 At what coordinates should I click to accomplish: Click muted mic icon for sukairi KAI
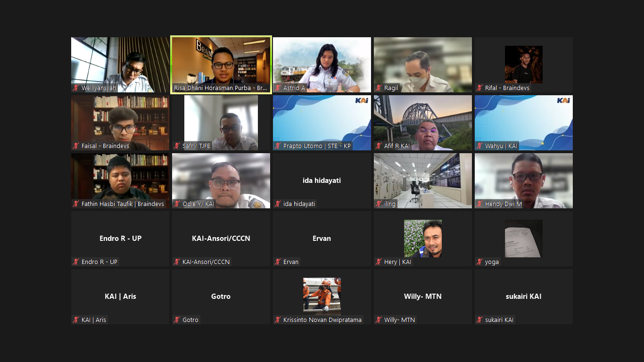(x=479, y=320)
